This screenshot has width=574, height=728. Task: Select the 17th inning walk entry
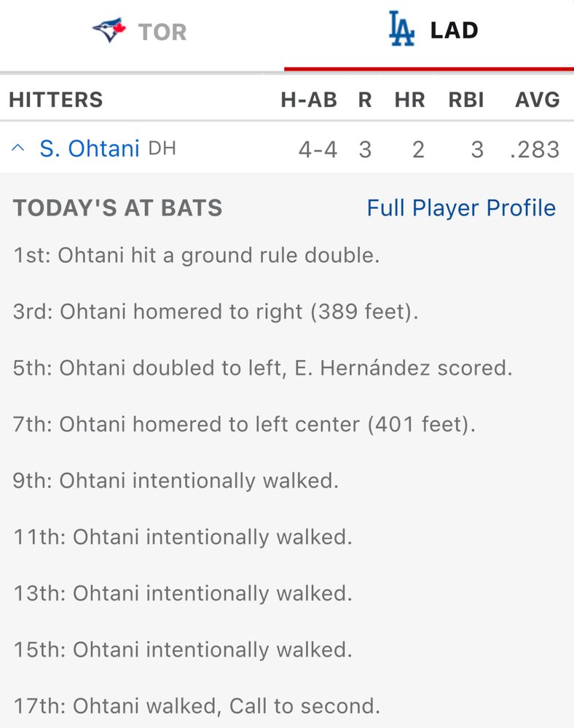pyautogui.click(x=197, y=705)
